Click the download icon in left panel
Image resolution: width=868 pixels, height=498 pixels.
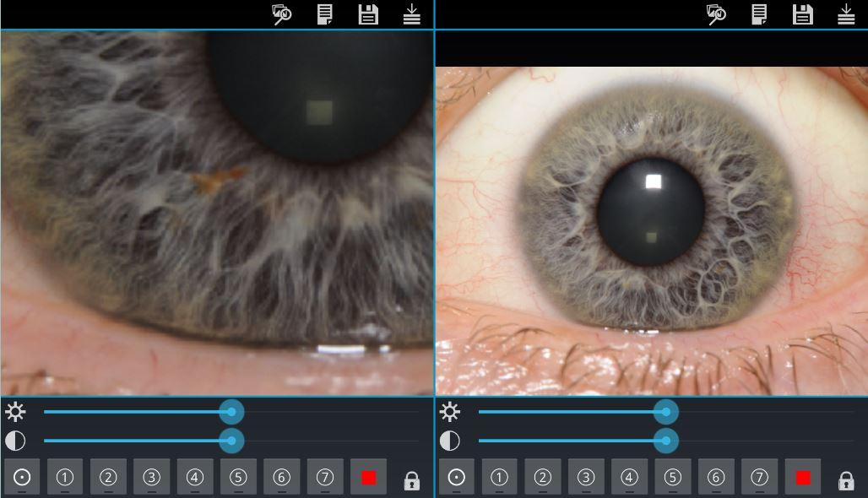[411, 14]
